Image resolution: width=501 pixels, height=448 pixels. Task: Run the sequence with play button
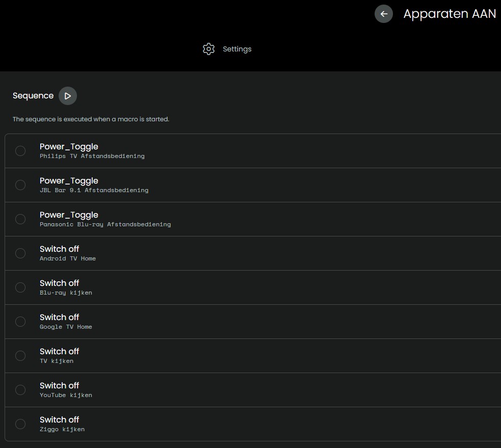[68, 96]
